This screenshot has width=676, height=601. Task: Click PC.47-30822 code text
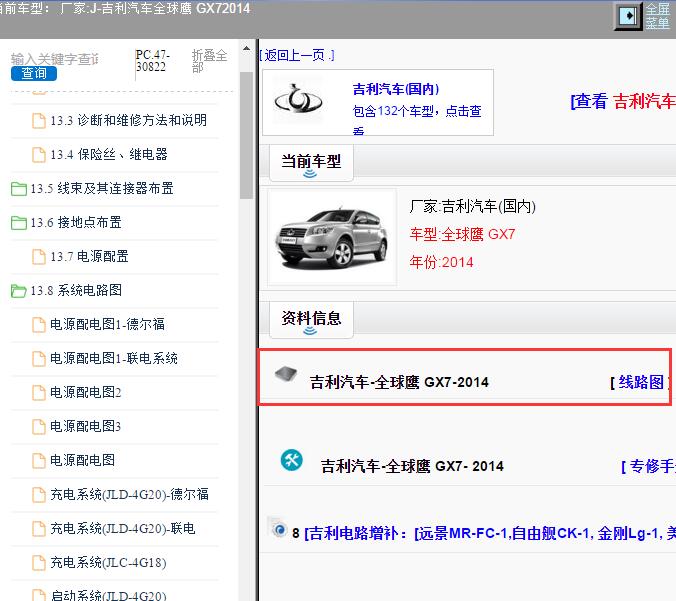(153, 61)
